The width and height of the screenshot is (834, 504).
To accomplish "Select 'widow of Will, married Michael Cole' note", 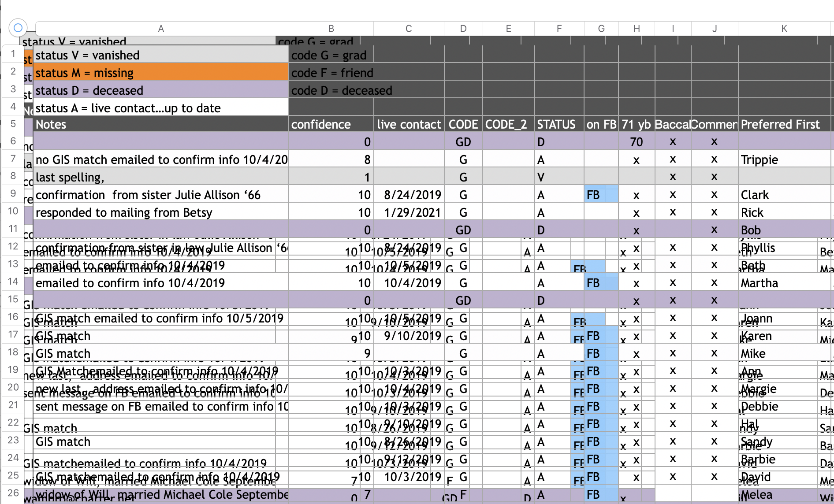I will tap(161, 494).
